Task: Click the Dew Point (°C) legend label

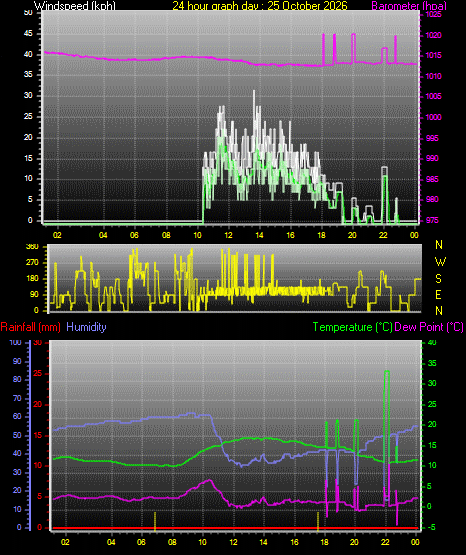Action: [x=429, y=327]
